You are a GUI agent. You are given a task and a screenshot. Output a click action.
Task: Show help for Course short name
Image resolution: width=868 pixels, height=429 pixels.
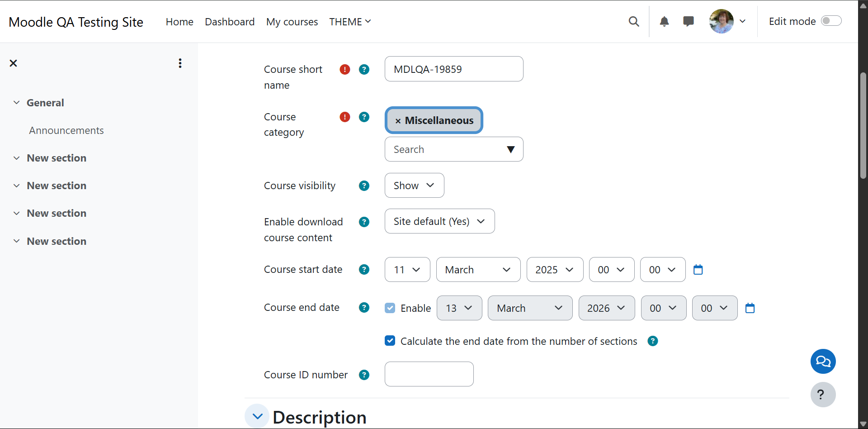point(364,69)
